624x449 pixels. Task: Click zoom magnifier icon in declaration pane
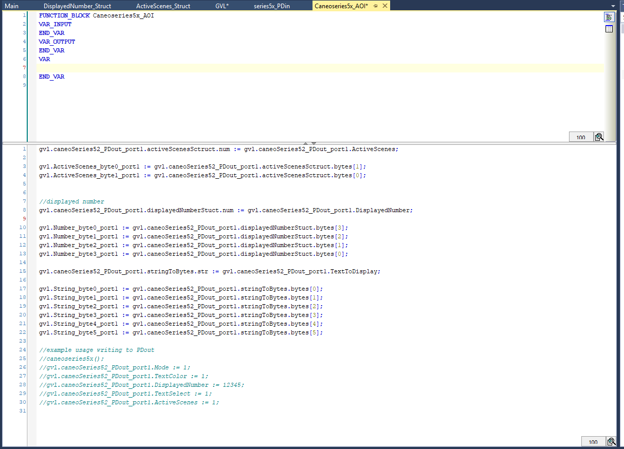[x=599, y=137]
